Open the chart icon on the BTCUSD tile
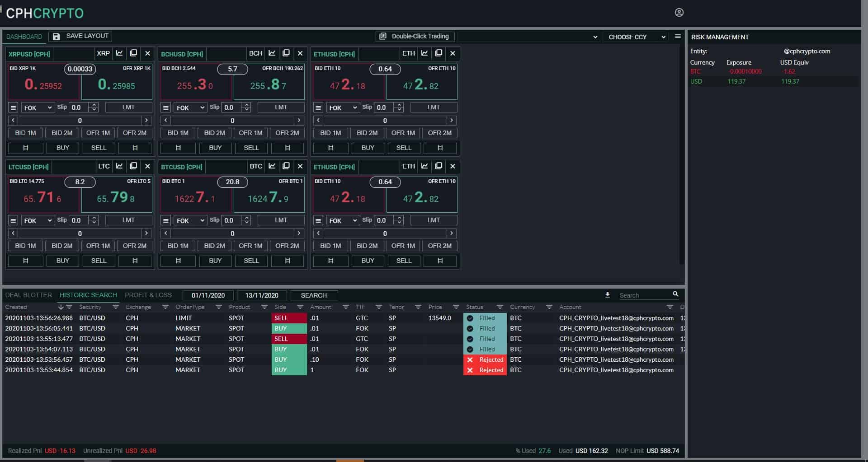The width and height of the screenshot is (868, 462). coord(272,166)
